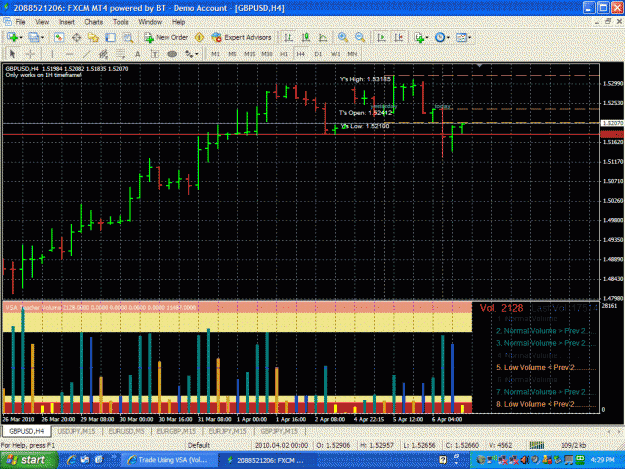Click the connection status bars indicator
The height and width of the screenshot is (469, 625).
coord(537,445)
